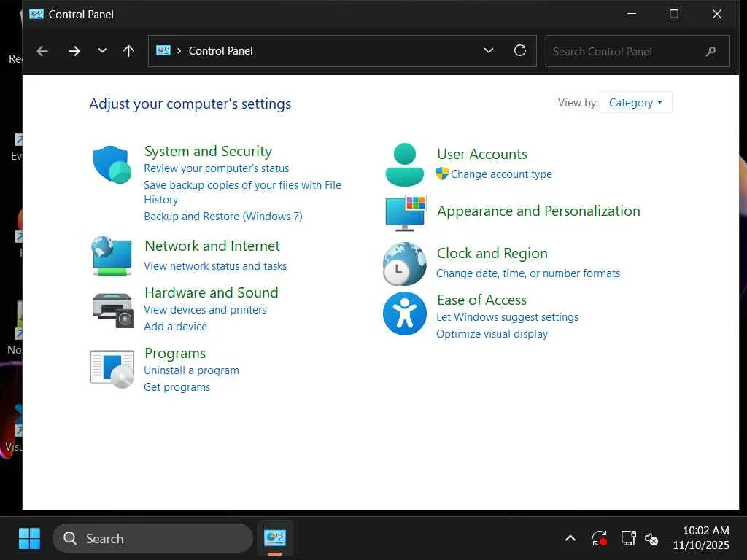Open Save backup copies with File History
This screenshot has height=560, width=747.
click(x=242, y=192)
